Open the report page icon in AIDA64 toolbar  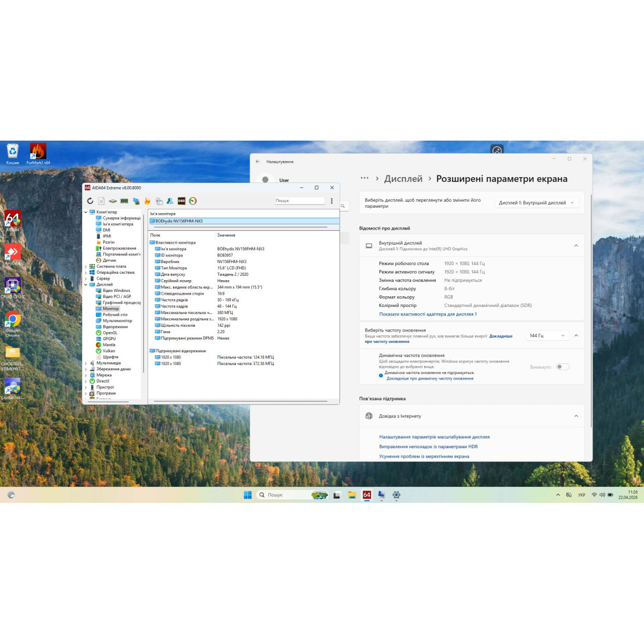101,201
